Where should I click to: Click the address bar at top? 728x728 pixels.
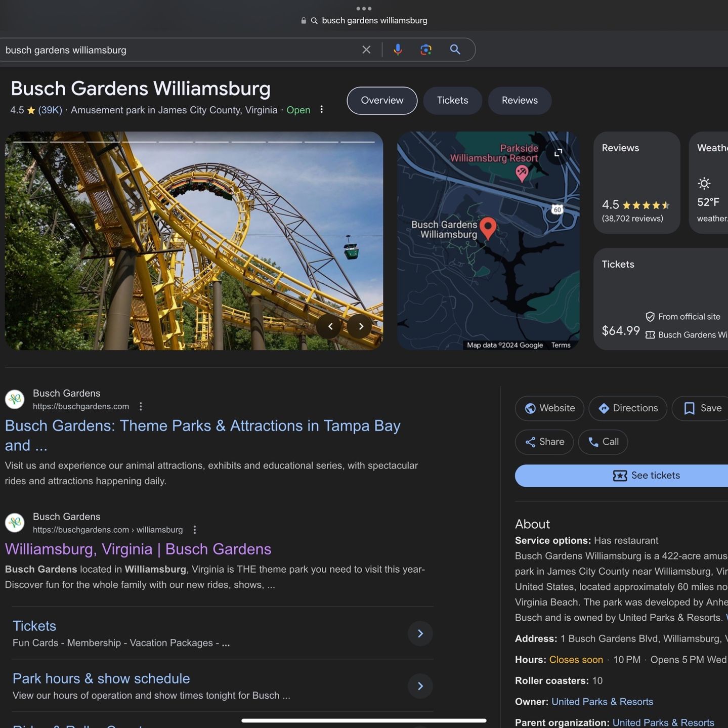364,20
